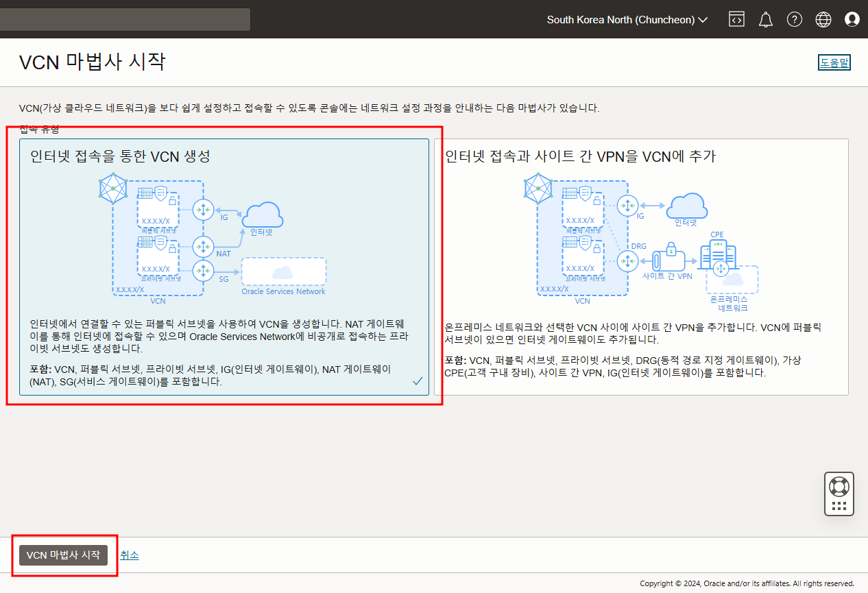This screenshot has height=593, width=868.
Task: Click the checkmark on the selected VCN card
Action: pyautogui.click(x=418, y=381)
